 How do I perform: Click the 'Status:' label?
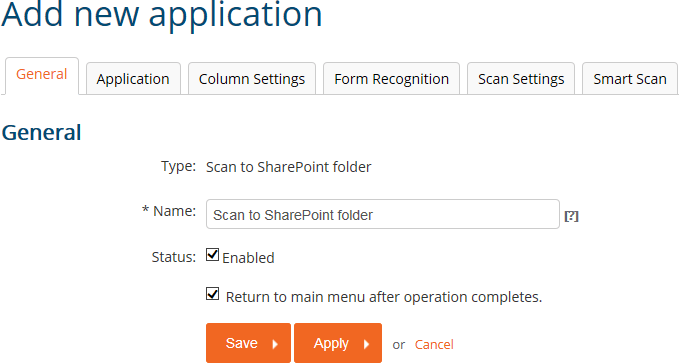pyautogui.click(x=174, y=257)
